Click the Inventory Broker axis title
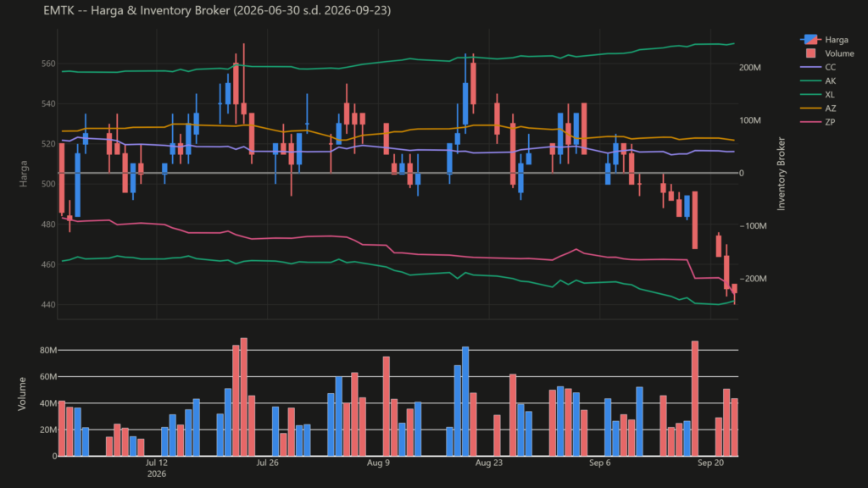Screen dimensions: 868x488 (x=781, y=174)
